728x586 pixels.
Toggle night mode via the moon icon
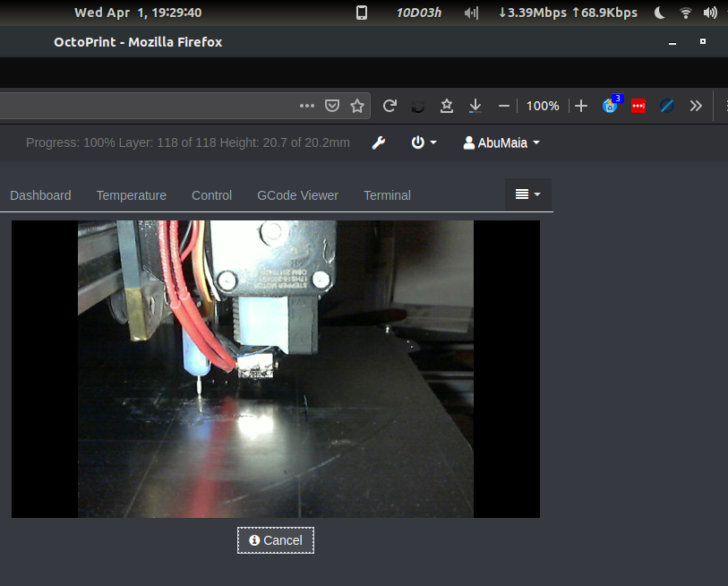point(659,13)
